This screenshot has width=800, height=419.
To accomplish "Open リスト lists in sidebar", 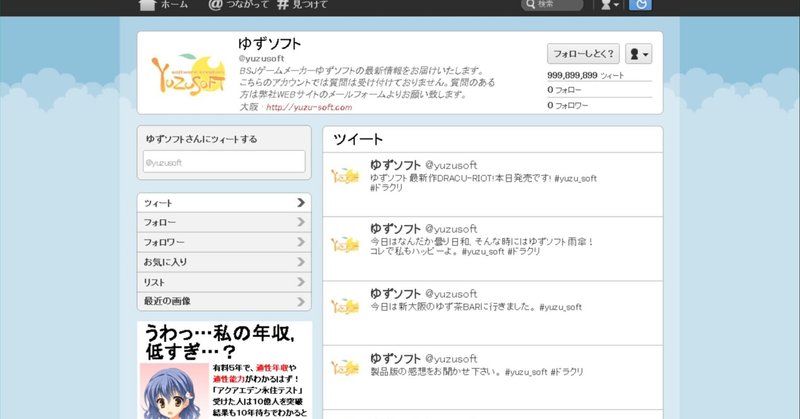I will [224, 282].
